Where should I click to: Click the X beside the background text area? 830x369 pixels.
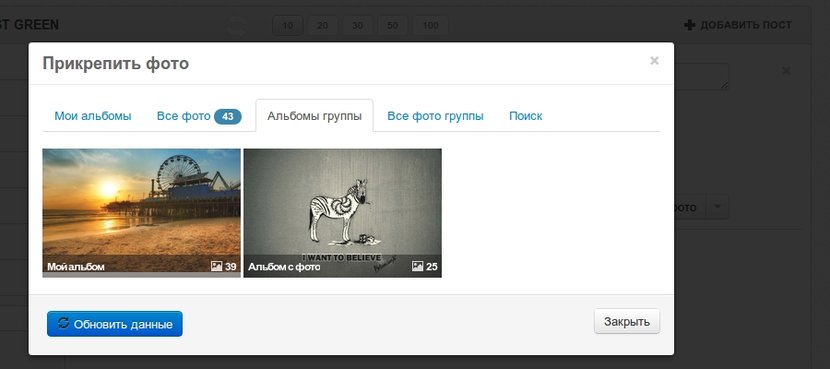click(x=787, y=70)
